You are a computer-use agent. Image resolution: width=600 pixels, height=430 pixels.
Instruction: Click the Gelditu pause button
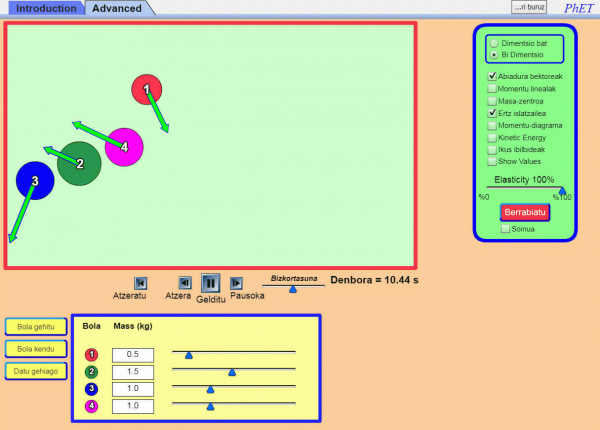click(211, 283)
